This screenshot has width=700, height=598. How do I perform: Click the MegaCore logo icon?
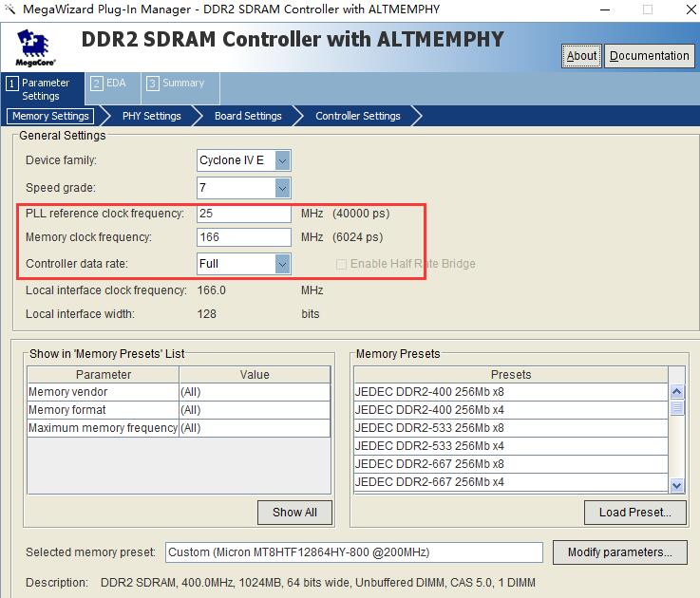pos(35,47)
